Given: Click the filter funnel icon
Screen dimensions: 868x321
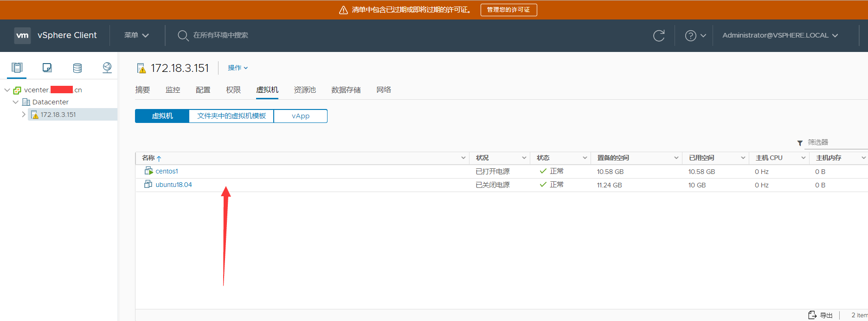Looking at the screenshot, I should pyautogui.click(x=800, y=143).
